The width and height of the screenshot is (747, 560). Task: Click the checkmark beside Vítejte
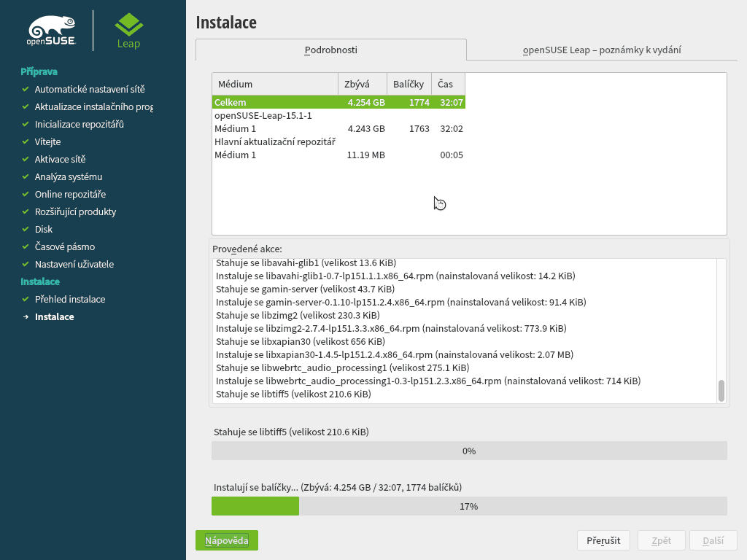click(26, 141)
